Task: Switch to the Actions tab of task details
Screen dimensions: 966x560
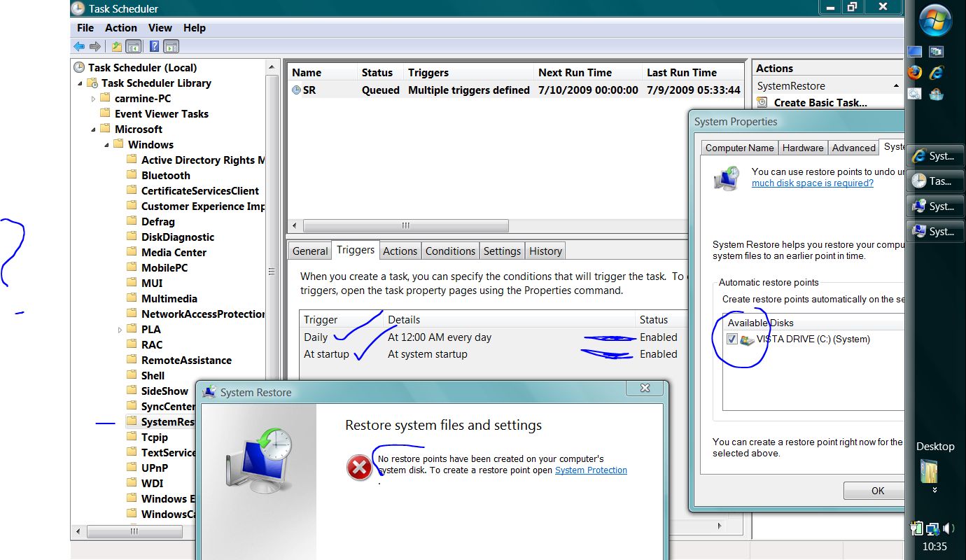Action: pyautogui.click(x=400, y=251)
